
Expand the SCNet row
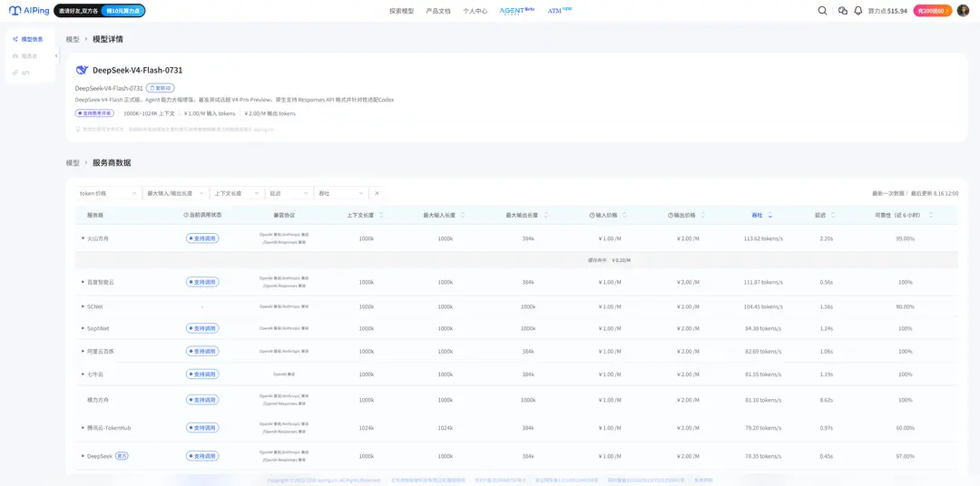coord(83,306)
